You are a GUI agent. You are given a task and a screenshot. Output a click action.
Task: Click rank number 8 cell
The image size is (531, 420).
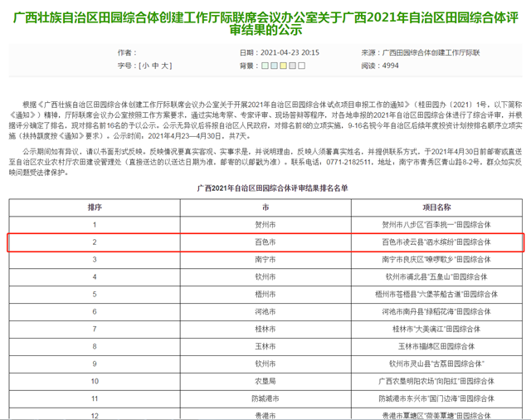click(x=95, y=346)
